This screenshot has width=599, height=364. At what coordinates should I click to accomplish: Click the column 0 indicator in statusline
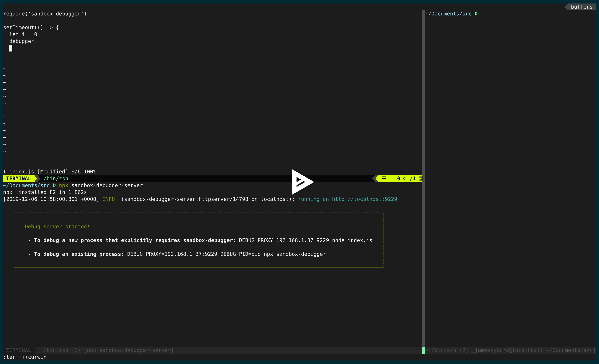(x=398, y=178)
